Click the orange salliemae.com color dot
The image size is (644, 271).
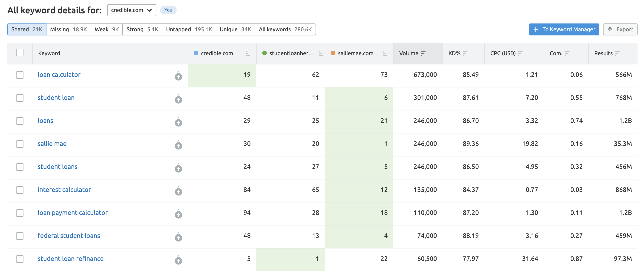click(333, 53)
